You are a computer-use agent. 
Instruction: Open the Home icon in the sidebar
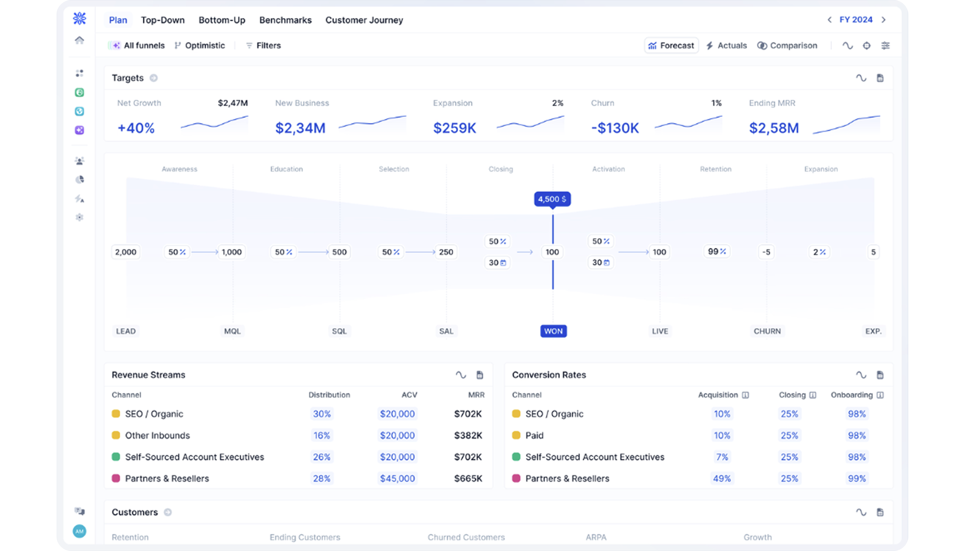pos(80,40)
